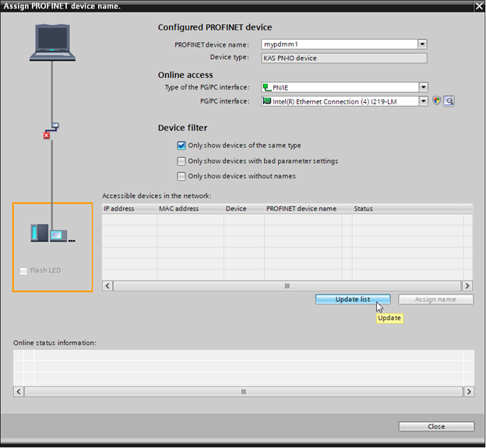Sort by IP address column header
This screenshot has width=486, height=448.
tap(129, 208)
